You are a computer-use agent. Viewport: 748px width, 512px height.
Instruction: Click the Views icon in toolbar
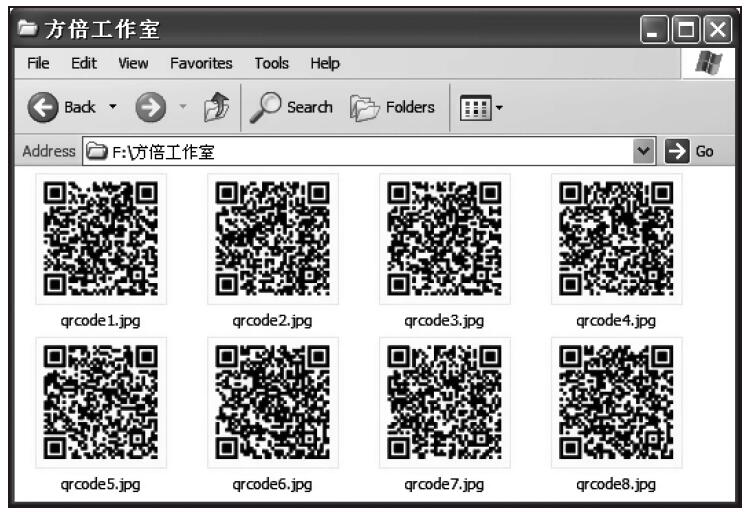(x=474, y=107)
